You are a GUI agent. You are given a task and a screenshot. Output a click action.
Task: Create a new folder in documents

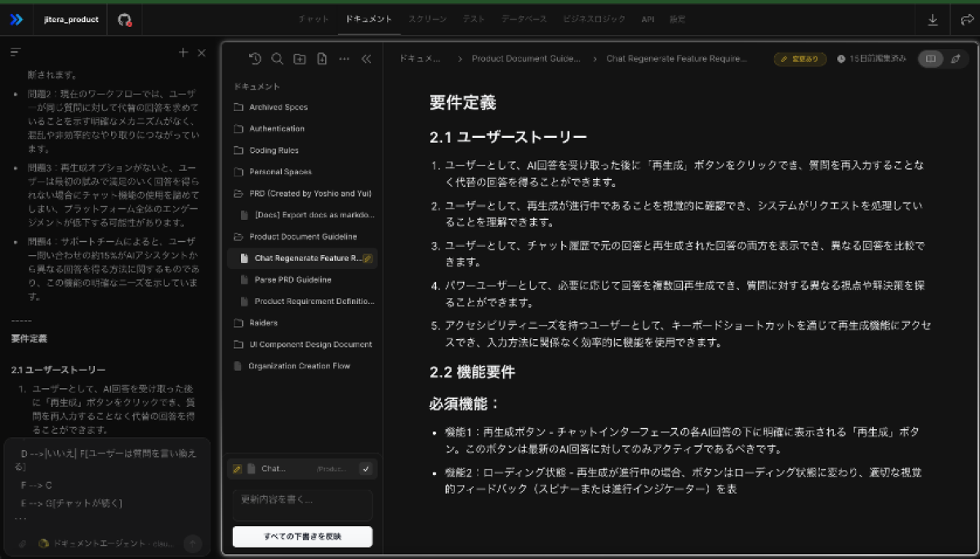pyautogui.click(x=300, y=59)
